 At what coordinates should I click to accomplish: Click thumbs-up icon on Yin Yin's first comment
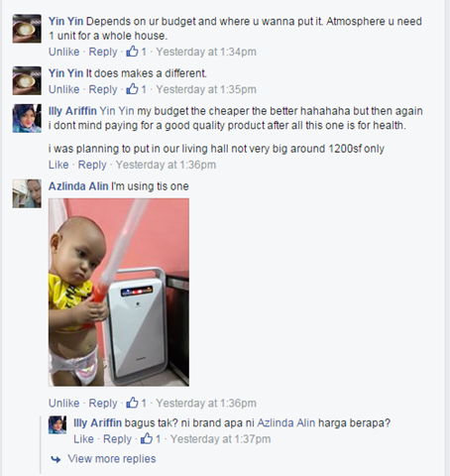132,52
